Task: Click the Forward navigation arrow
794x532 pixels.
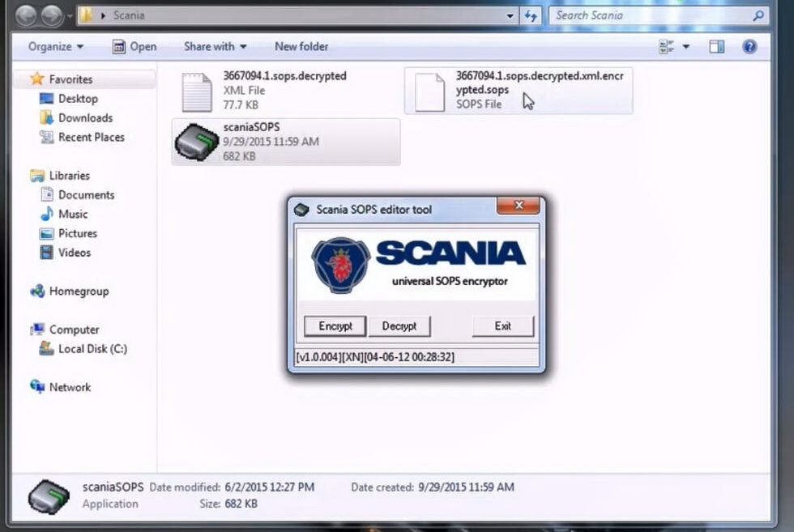Action: (52, 15)
